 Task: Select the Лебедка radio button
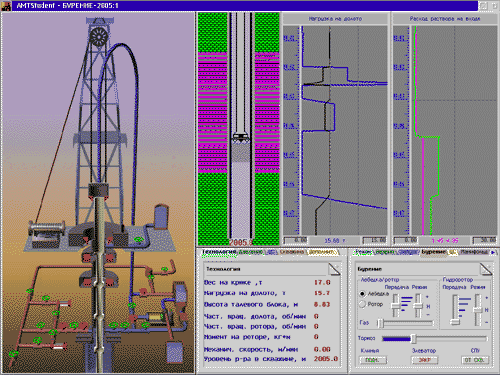pos(363,294)
